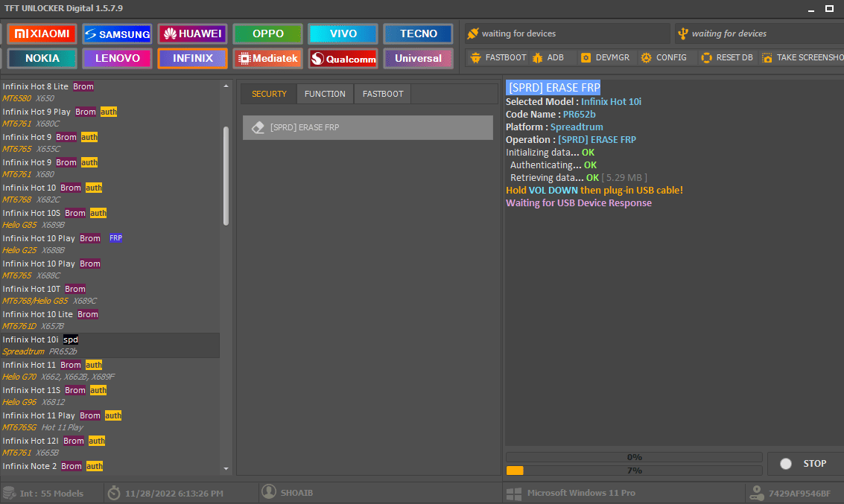The width and height of the screenshot is (844, 504).
Task: Click the [SPRD] ERASE FRP log header
Action: click(553, 88)
